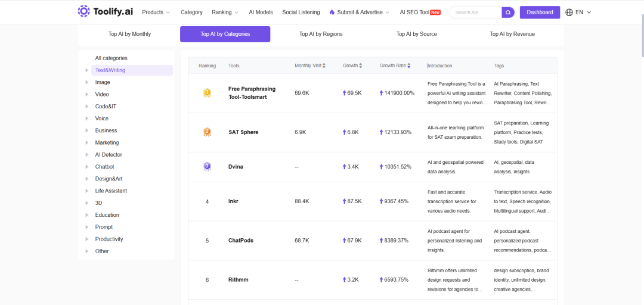Switch to Top AI by Source tab
The image size is (644, 305).
[416, 34]
